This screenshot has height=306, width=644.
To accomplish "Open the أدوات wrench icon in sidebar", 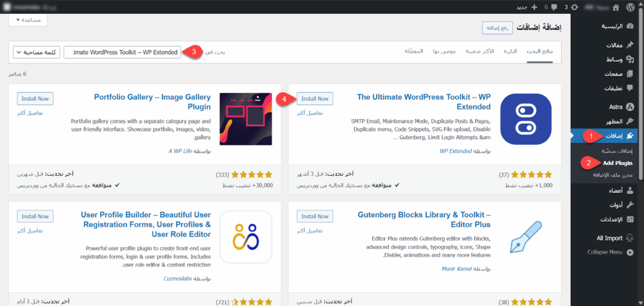I will tap(630, 205).
